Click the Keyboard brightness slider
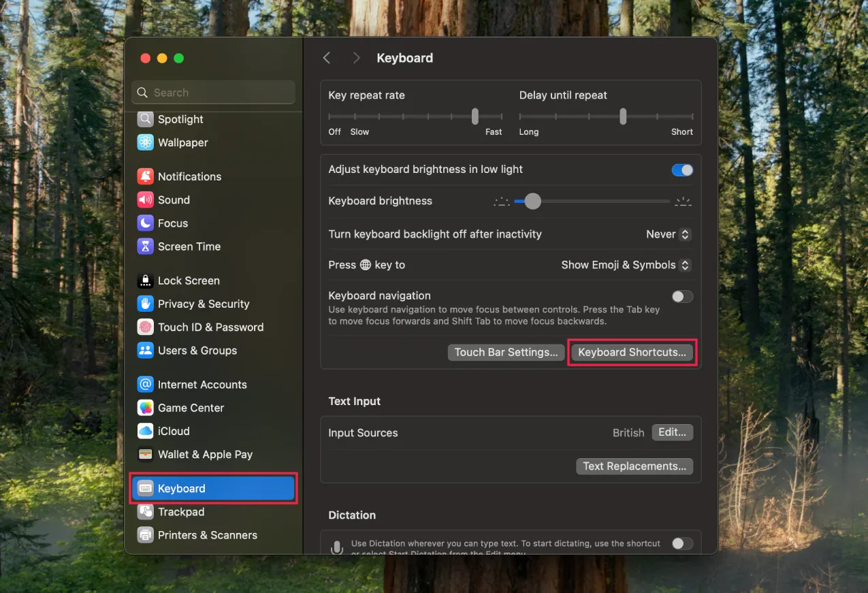 click(592, 201)
